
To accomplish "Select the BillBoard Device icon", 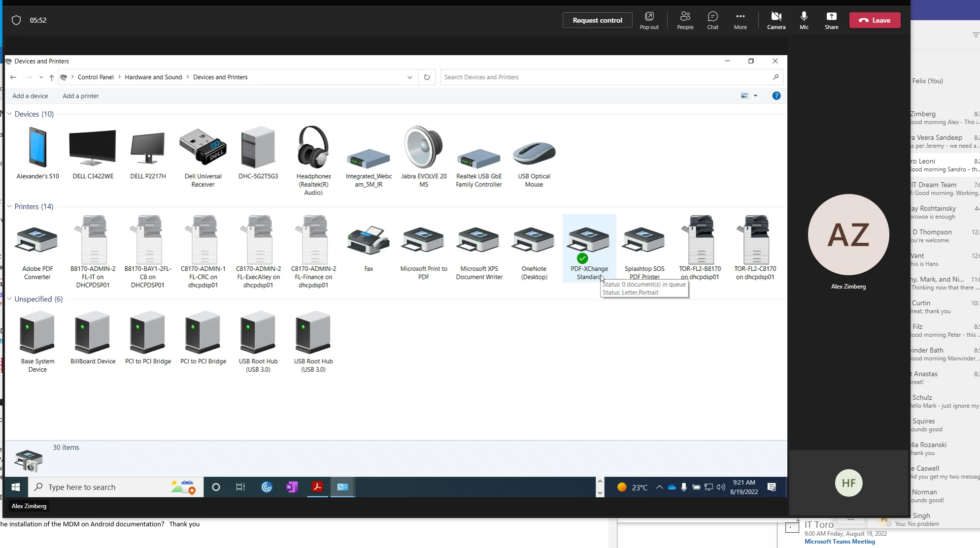I will coord(93,333).
